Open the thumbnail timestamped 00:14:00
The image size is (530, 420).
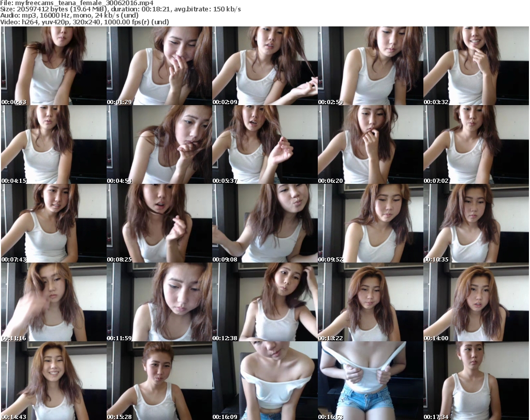(476, 302)
